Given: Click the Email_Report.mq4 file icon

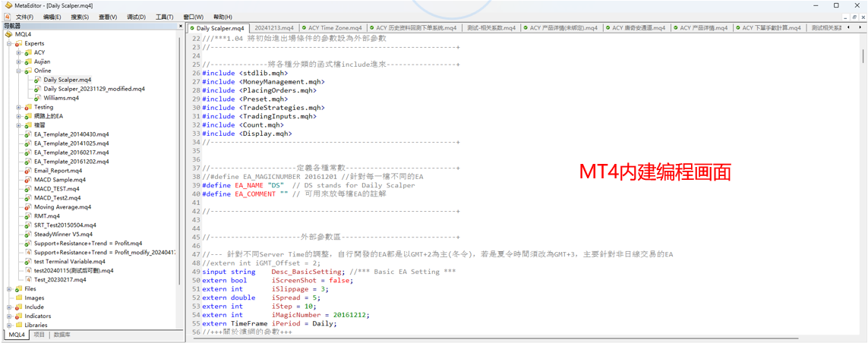Looking at the screenshot, I should (28, 171).
